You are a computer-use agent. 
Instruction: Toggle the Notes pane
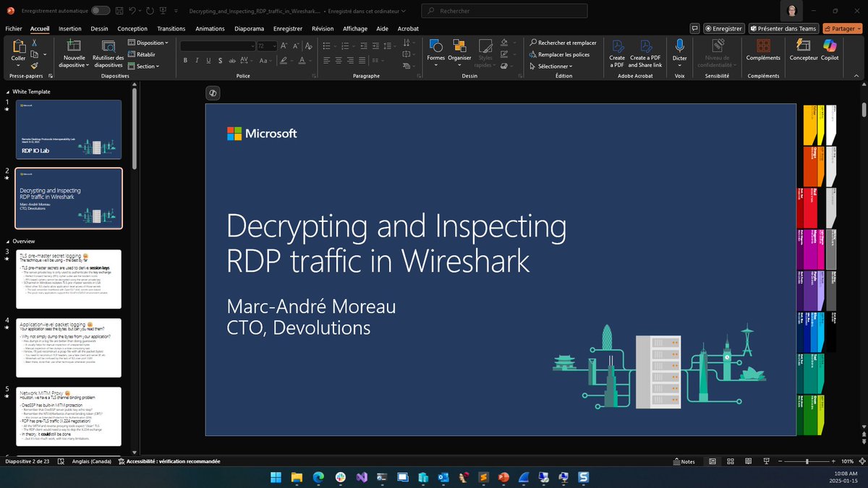pyautogui.click(x=684, y=461)
